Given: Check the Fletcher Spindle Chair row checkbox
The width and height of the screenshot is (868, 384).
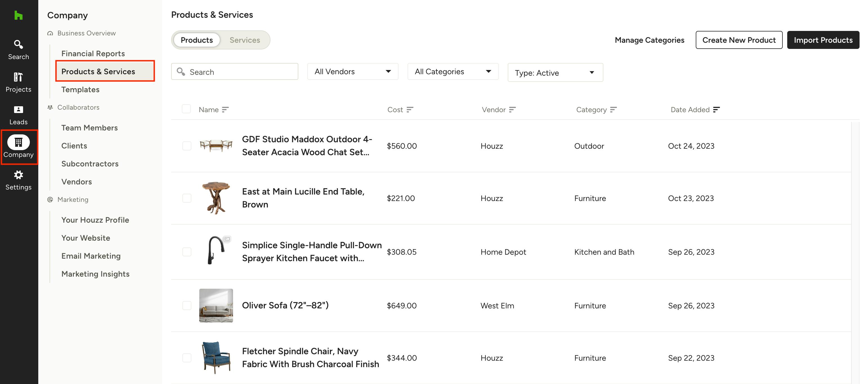Looking at the screenshot, I should pyautogui.click(x=187, y=358).
